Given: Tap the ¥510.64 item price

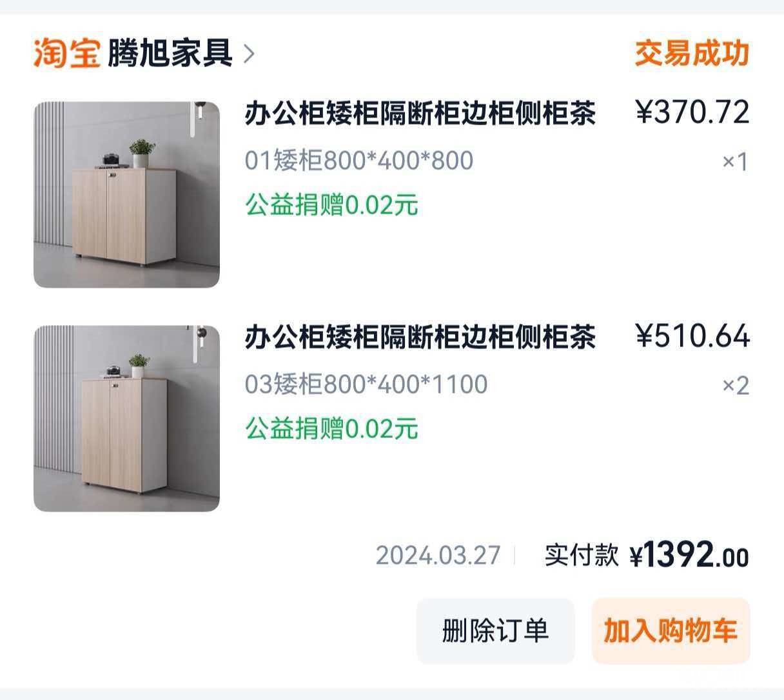Looking at the screenshot, I should pyautogui.click(x=692, y=335).
